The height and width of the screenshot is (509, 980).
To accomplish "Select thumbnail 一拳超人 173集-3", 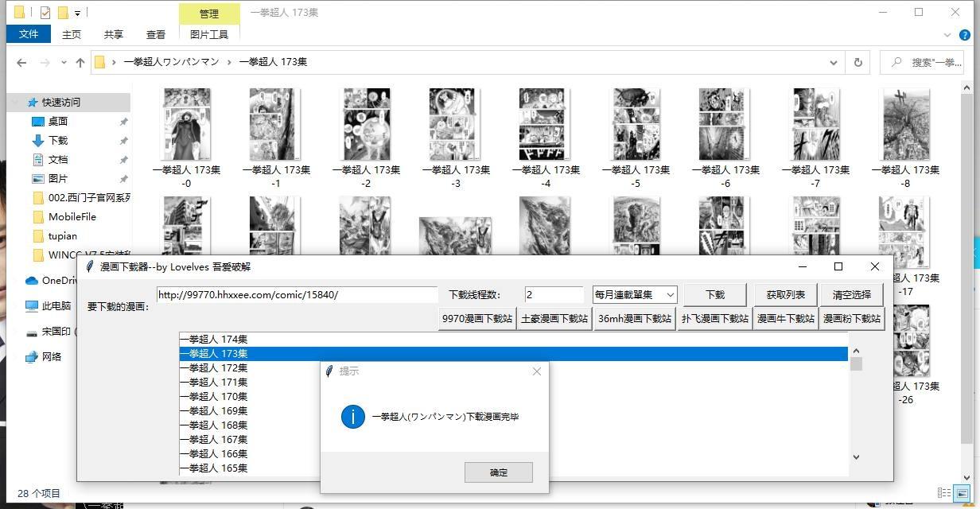I will pos(456,137).
